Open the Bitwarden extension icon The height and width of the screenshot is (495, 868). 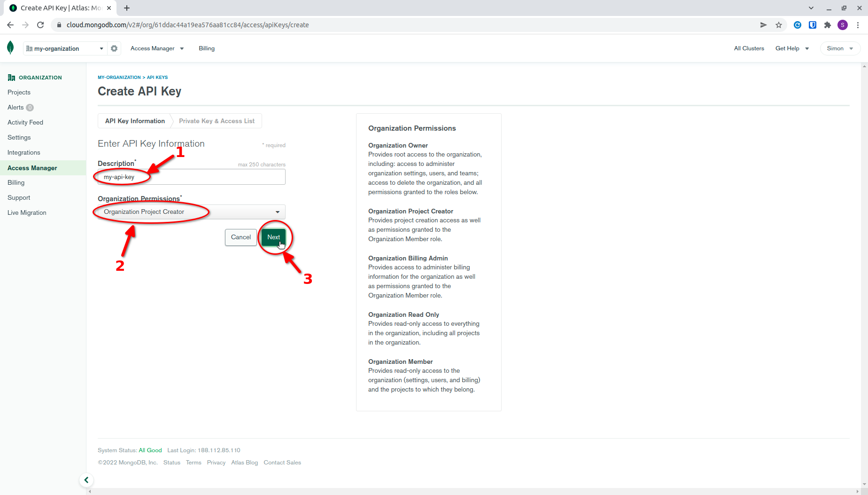pos(813,25)
